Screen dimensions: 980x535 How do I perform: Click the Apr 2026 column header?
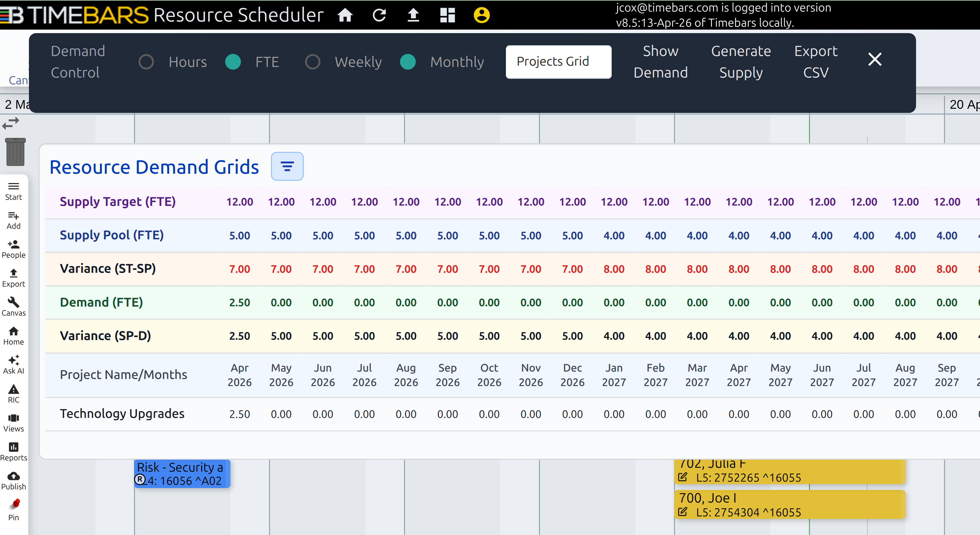click(x=240, y=375)
